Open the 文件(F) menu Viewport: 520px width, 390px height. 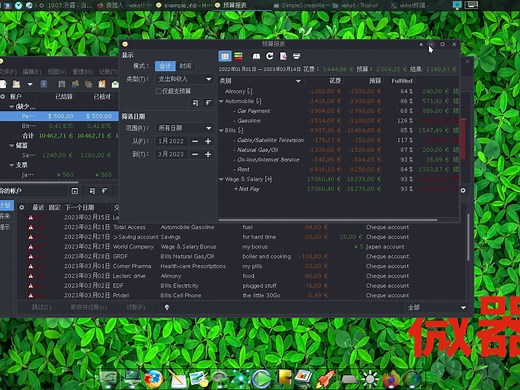8,72
